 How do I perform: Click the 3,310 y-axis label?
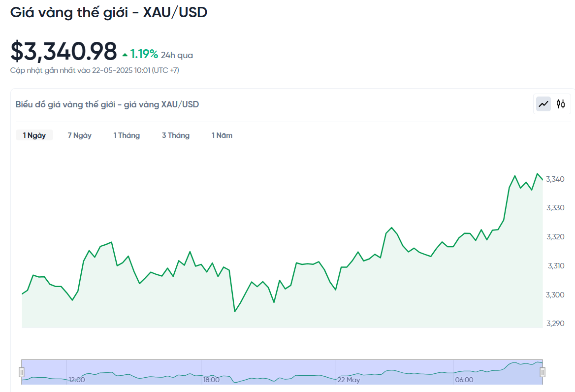tap(556, 266)
